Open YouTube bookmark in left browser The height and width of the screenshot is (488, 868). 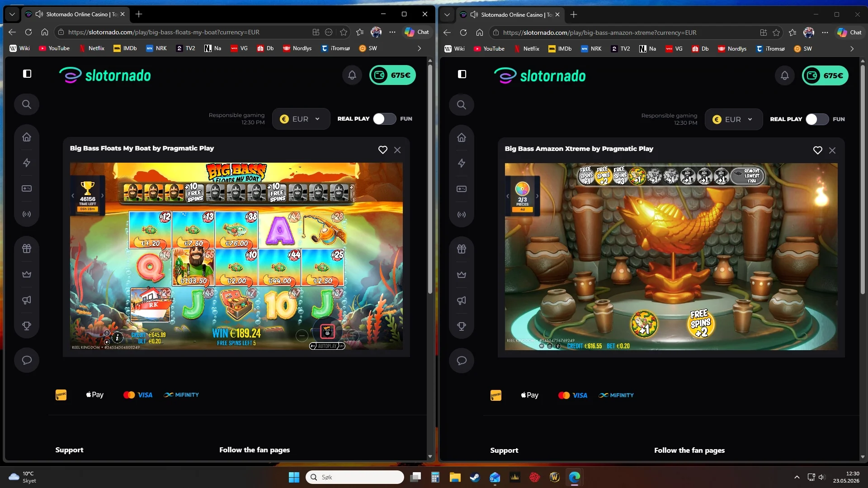pyautogui.click(x=54, y=48)
